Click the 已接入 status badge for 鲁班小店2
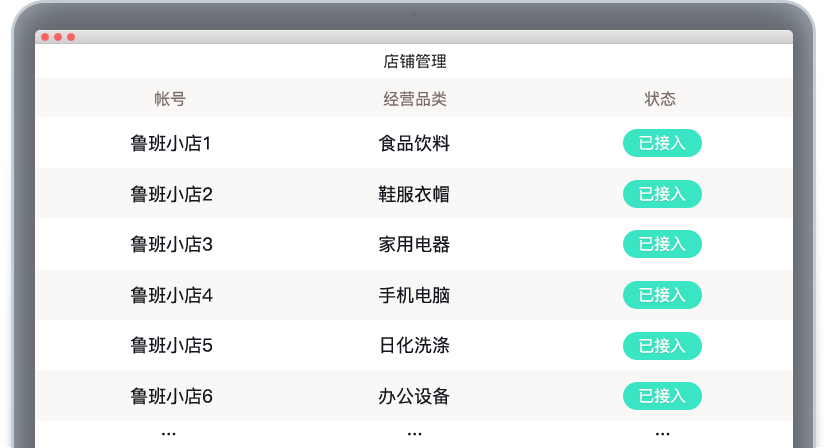The image size is (839, 448). tap(662, 194)
